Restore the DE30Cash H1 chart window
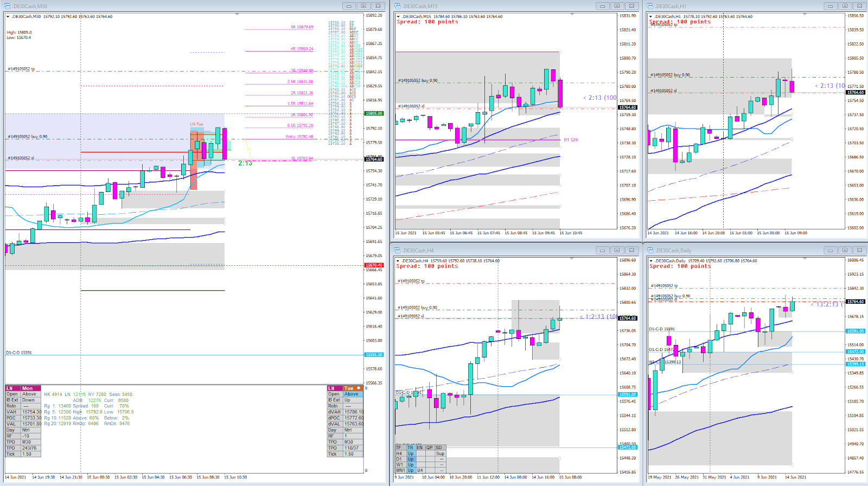Image resolution: width=868 pixels, height=486 pixels. (845, 6)
